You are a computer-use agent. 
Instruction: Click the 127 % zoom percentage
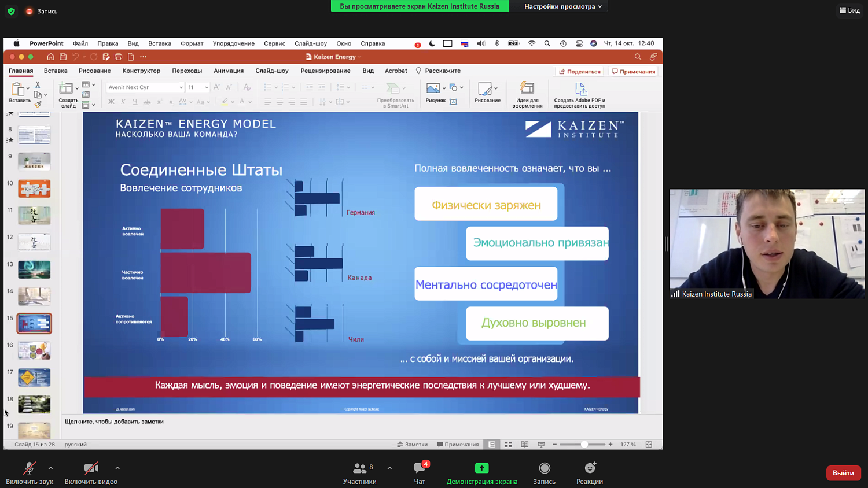pyautogui.click(x=628, y=445)
